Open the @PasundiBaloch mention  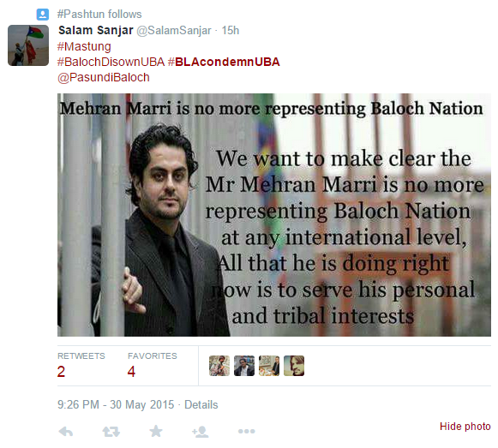tap(104, 77)
